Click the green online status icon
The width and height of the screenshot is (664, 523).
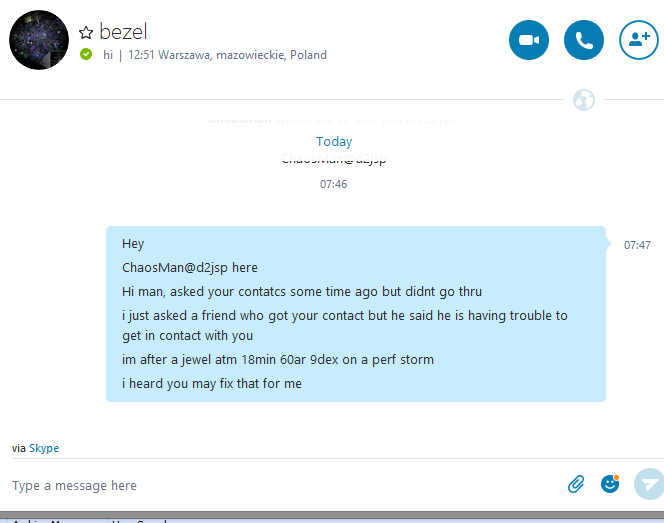(86, 55)
